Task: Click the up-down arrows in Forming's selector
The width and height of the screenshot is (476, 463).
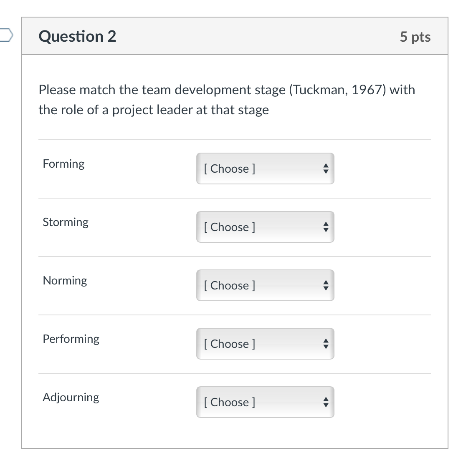Action: 326,169
